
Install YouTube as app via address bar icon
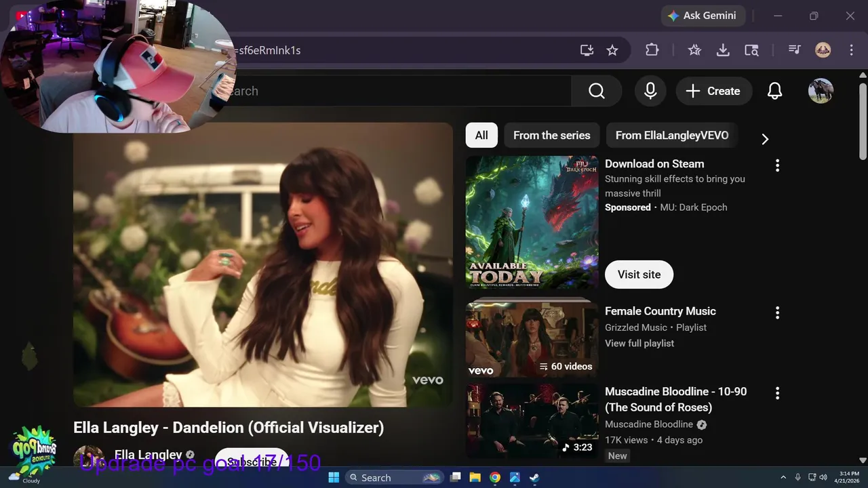(587, 50)
